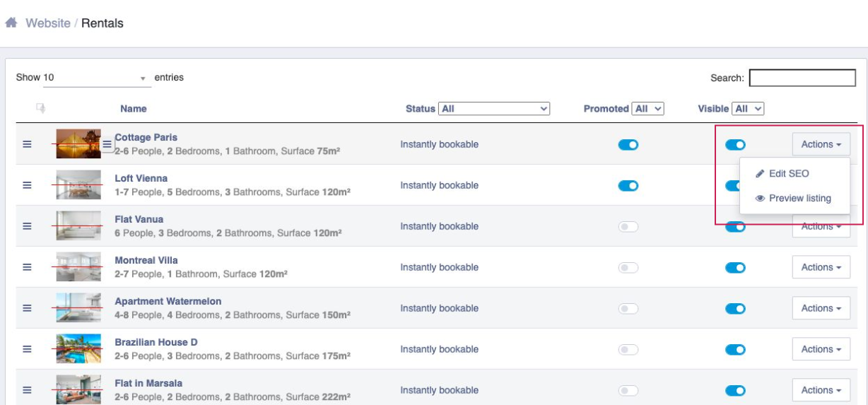The height and width of the screenshot is (405, 868).
Task: Click drag handle for Apartment Watermelon row
Action: pyautogui.click(x=27, y=308)
